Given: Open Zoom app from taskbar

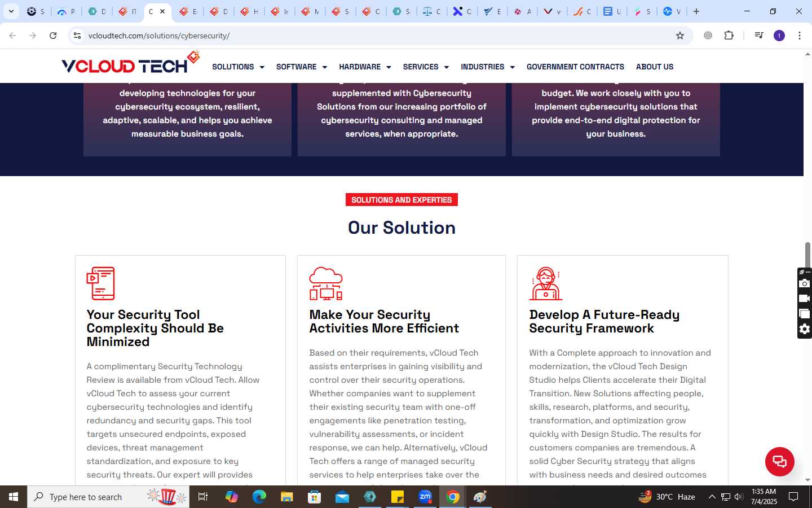Looking at the screenshot, I should (x=425, y=497).
